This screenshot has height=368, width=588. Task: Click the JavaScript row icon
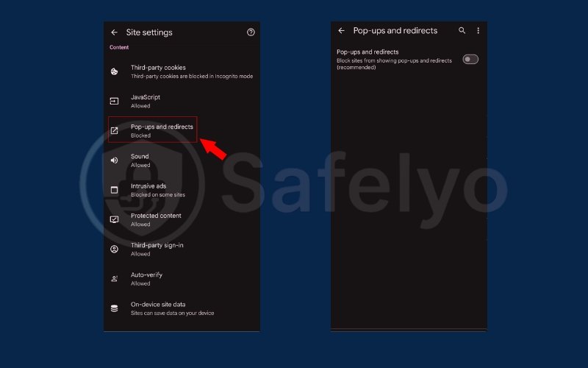click(115, 101)
